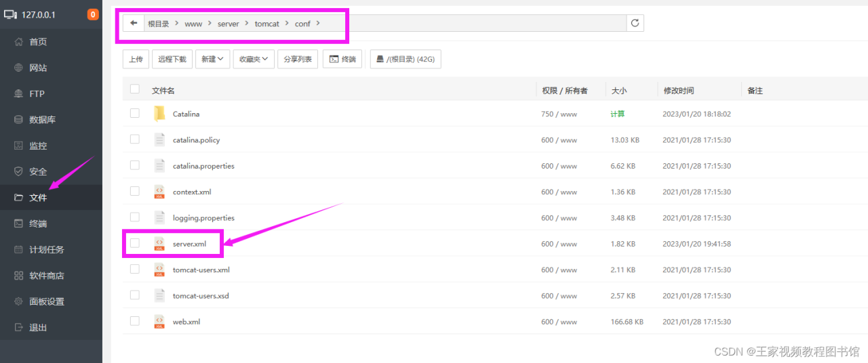Check the catalina.properties checkbox
The height and width of the screenshot is (363, 868).
[x=135, y=165]
